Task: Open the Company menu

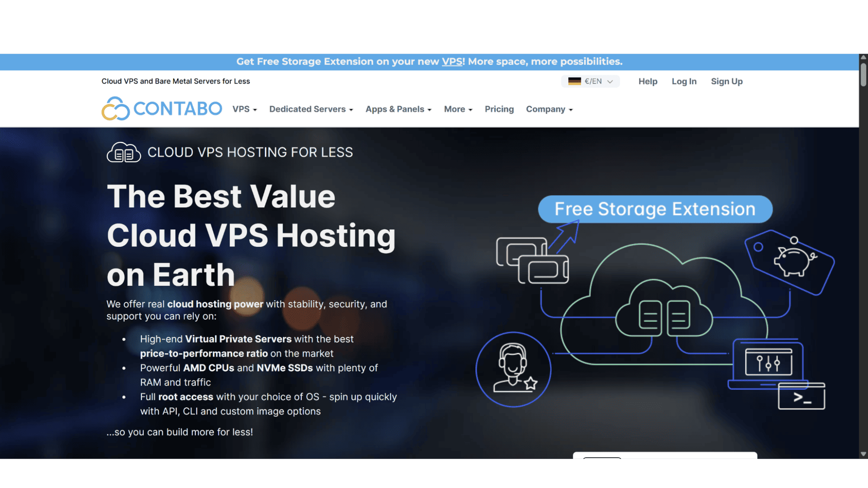Action: (x=549, y=109)
